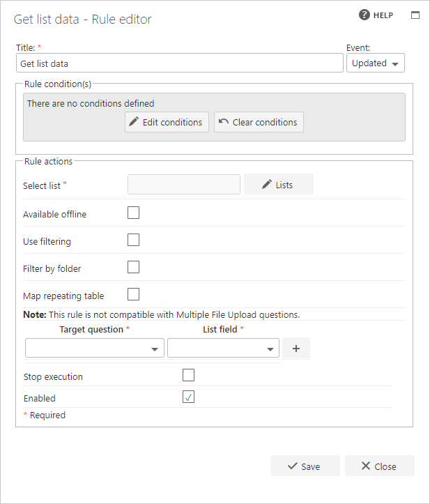Viewport: 430px width, 504px height.
Task: Open the Event dropdown showing Updated
Action: click(x=376, y=63)
